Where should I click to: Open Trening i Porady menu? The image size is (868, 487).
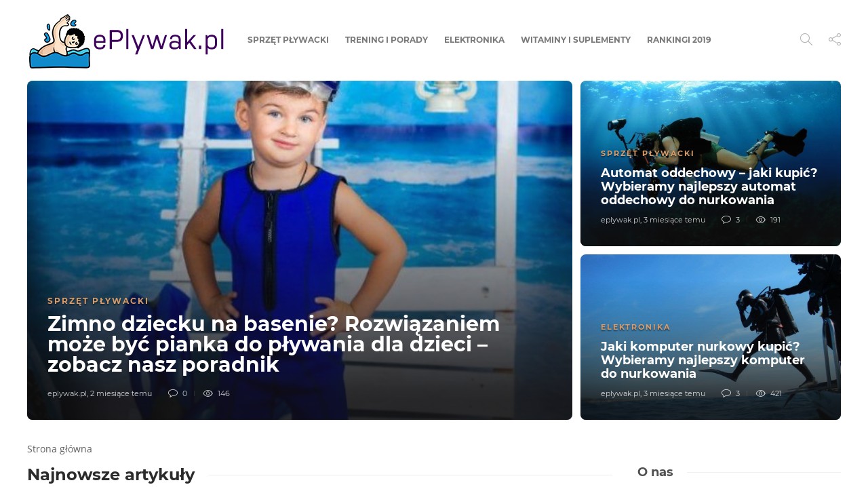(387, 40)
